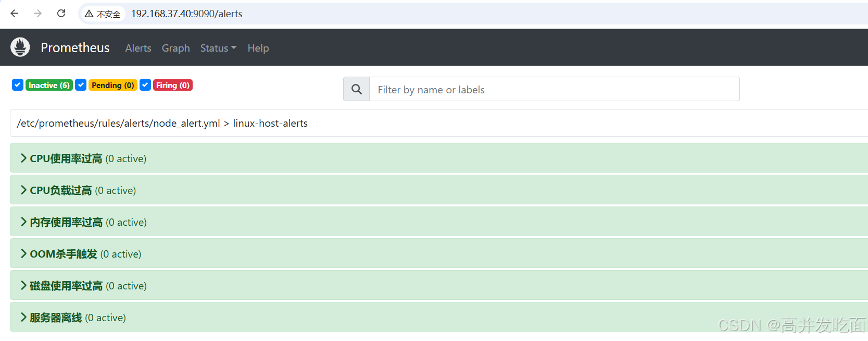868x341 pixels.
Task: Open the Alerts nav item
Action: [139, 48]
